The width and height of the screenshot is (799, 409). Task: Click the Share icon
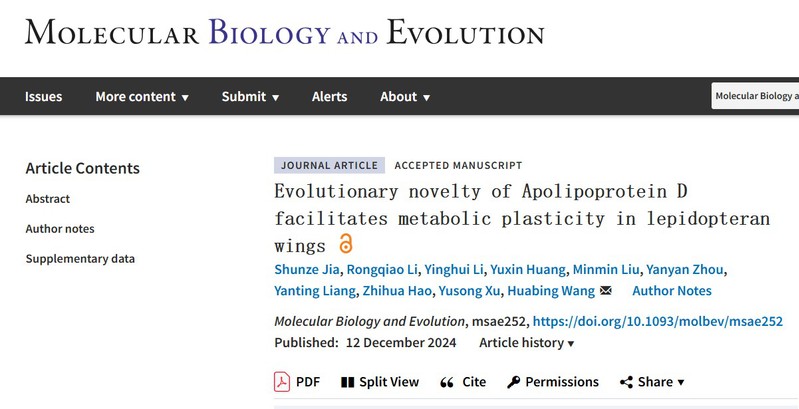626,381
